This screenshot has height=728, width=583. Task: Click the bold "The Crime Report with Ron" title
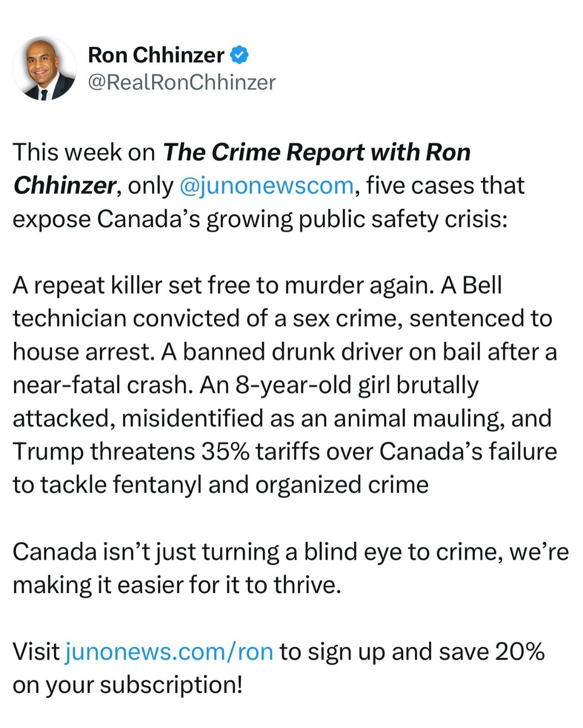[x=316, y=153]
